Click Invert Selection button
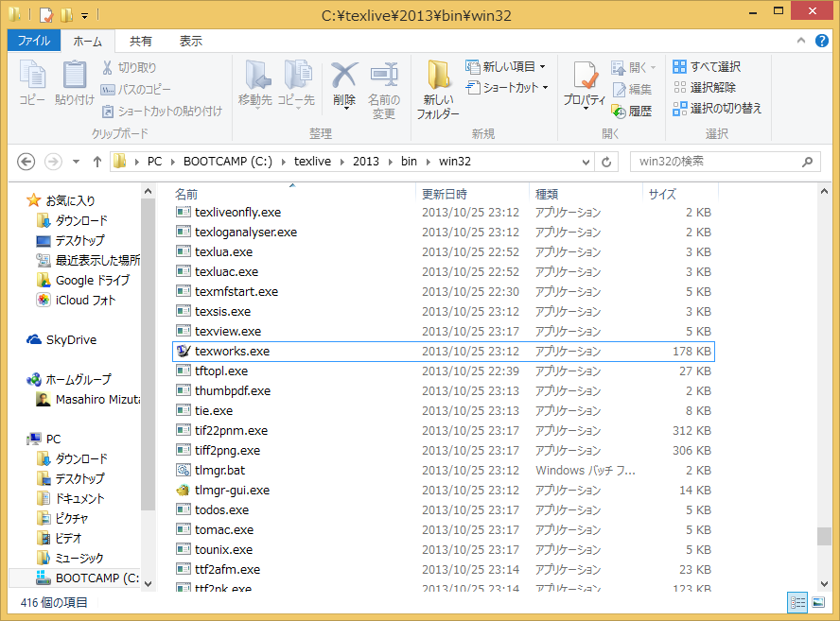 tap(716, 109)
